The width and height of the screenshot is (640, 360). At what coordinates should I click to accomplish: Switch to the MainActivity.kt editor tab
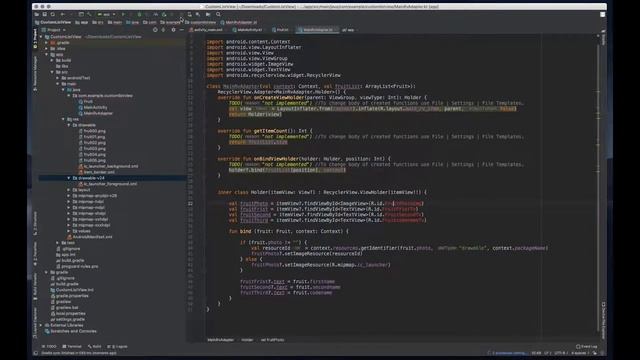click(x=247, y=30)
